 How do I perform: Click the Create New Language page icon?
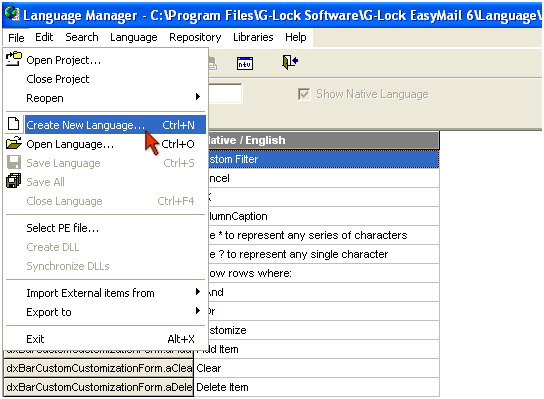point(14,124)
